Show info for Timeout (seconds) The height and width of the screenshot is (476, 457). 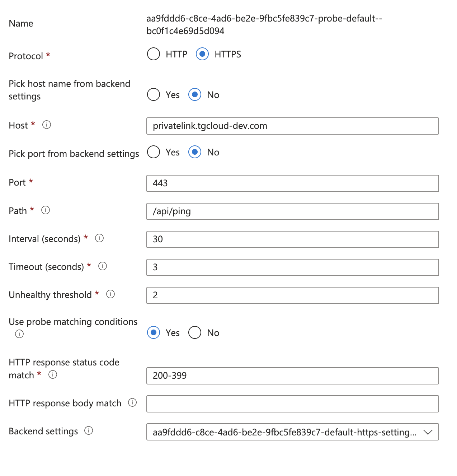[103, 266]
